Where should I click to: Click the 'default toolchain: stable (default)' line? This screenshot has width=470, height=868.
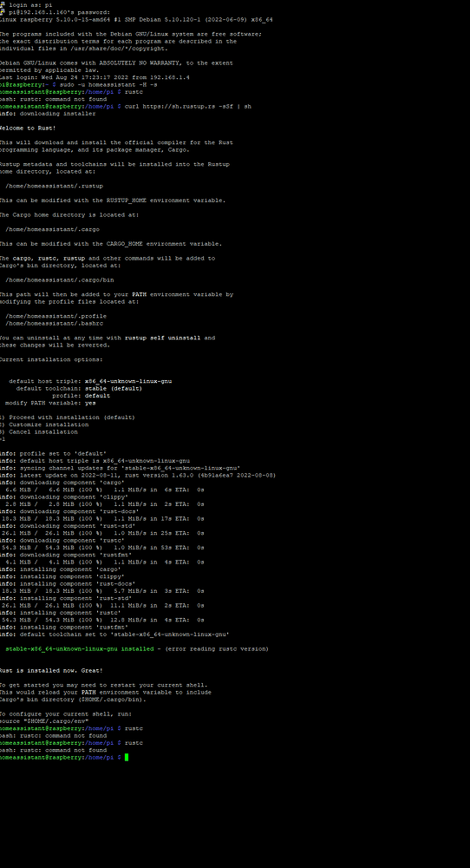pyautogui.click(x=79, y=389)
